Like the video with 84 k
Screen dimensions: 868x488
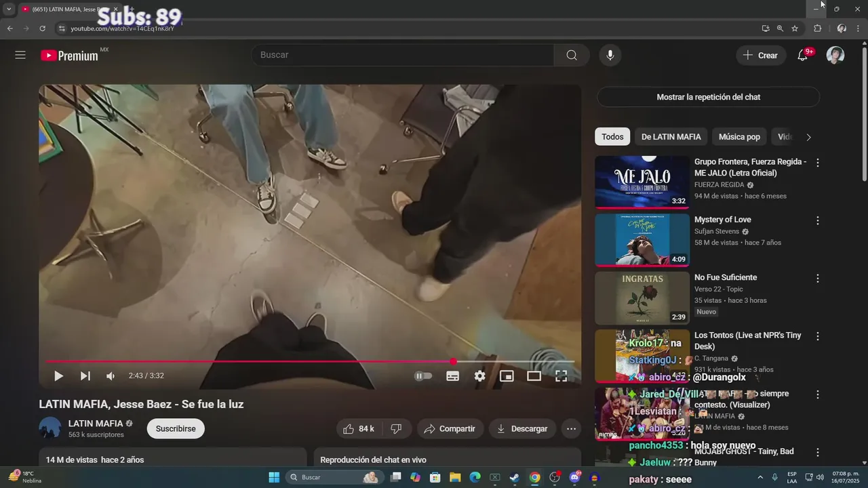(x=359, y=428)
